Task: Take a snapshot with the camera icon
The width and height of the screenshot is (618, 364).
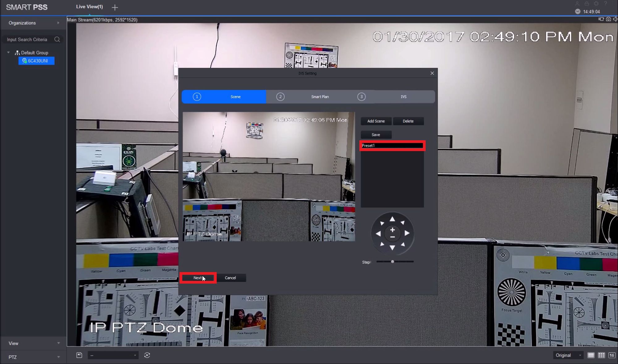Action: [x=608, y=19]
